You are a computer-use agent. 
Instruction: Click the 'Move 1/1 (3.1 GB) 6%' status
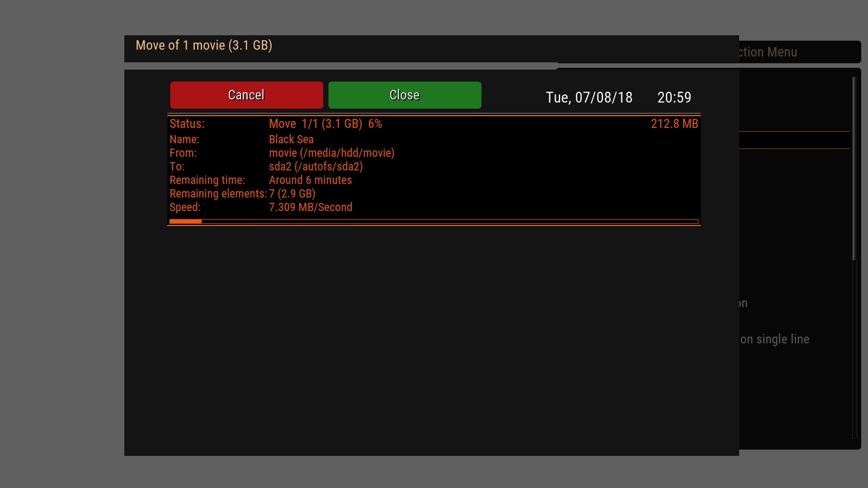point(325,124)
